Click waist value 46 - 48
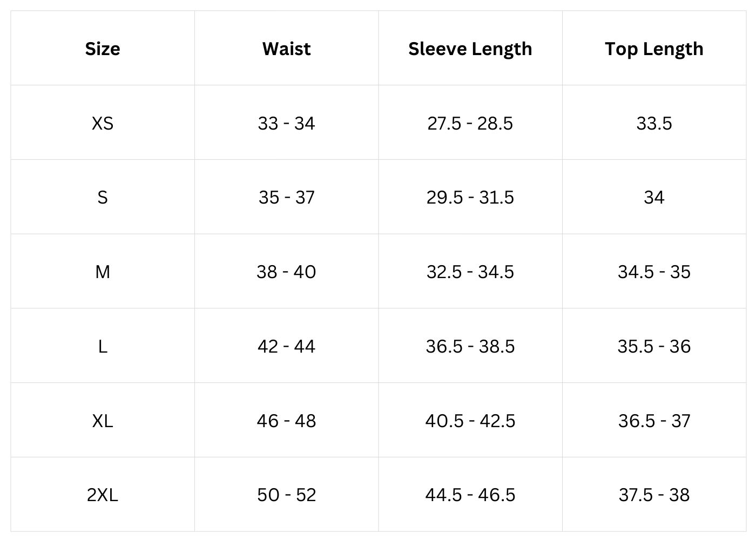Image resolution: width=756 pixels, height=540 pixels. point(286,421)
